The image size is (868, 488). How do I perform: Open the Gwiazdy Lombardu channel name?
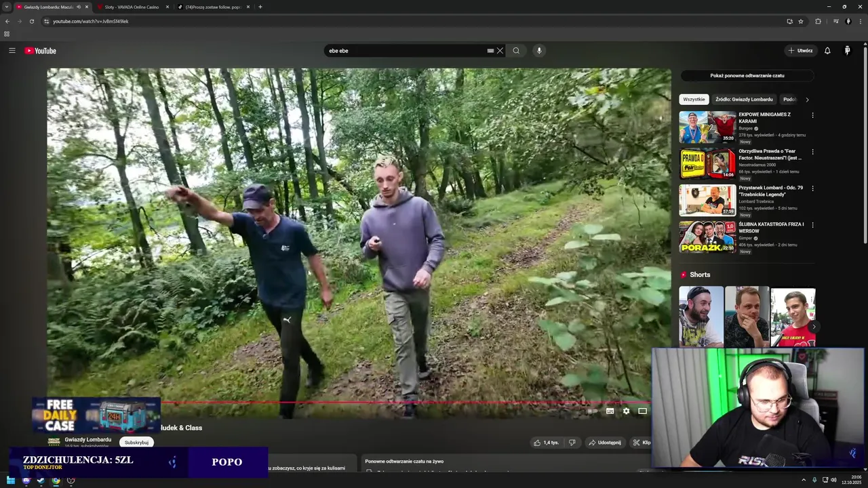(x=88, y=439)
